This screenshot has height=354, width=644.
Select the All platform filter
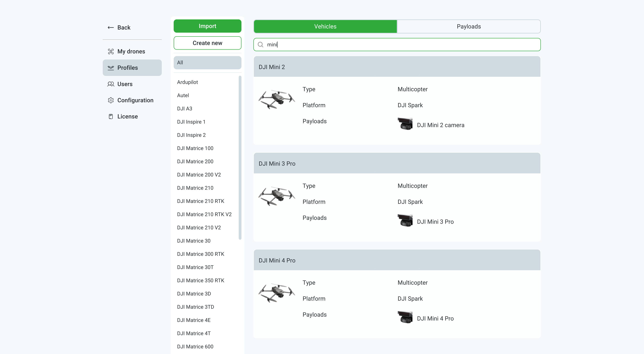[207, 62]
